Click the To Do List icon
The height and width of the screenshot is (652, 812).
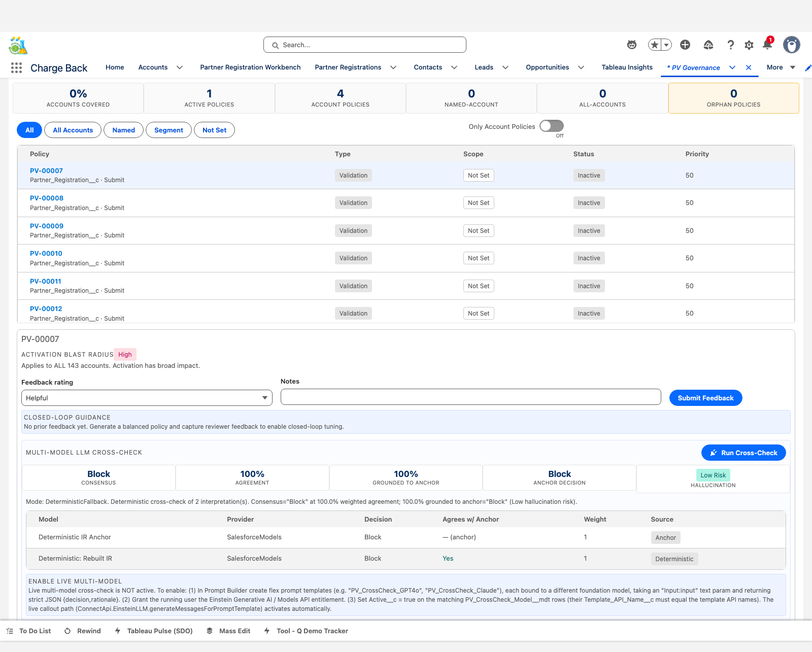(10, 631)
